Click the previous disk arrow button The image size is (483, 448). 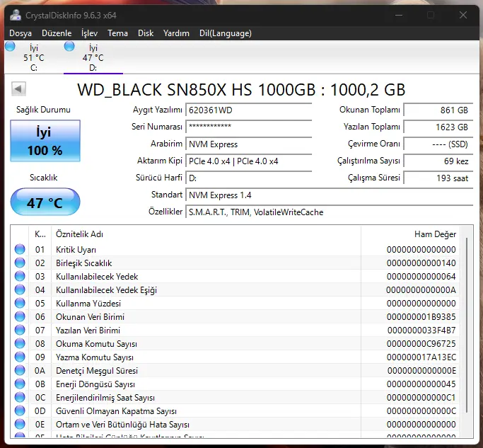pyautogui.click(x=18, y=88)
